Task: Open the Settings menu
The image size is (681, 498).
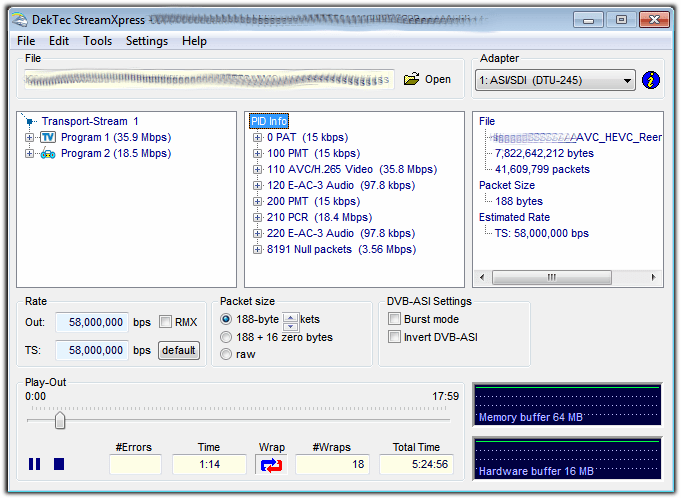Action: coord(147,41)
